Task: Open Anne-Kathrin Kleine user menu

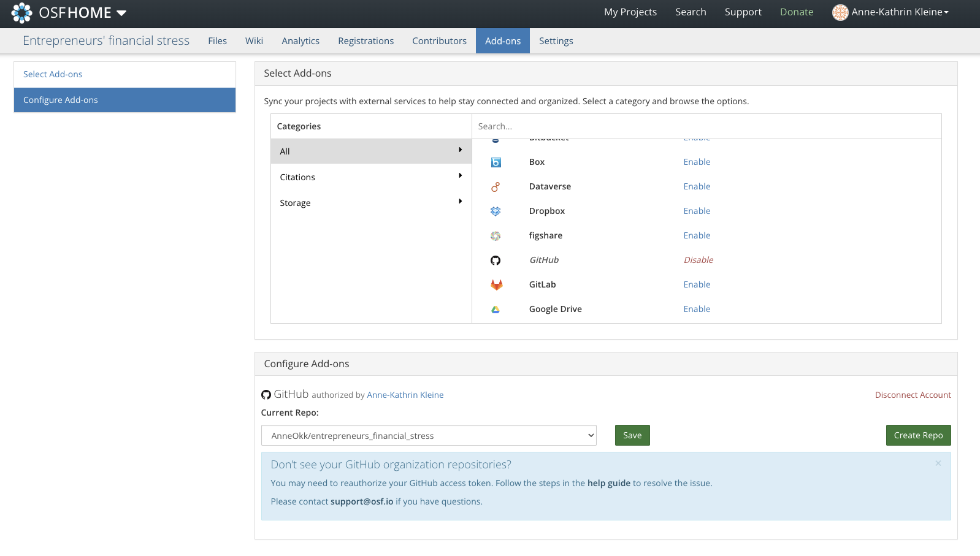Action: [x=890, y=12]
